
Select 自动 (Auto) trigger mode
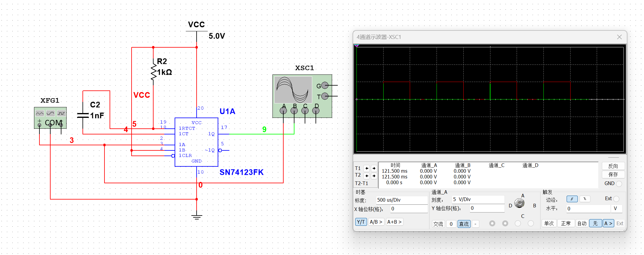point(582,223)
